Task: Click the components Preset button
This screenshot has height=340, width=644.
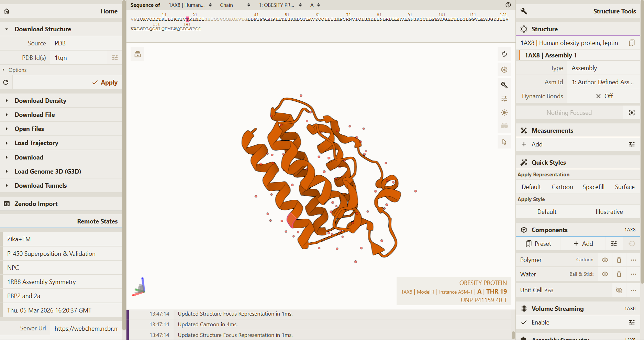Action: (x=538, y=244)
